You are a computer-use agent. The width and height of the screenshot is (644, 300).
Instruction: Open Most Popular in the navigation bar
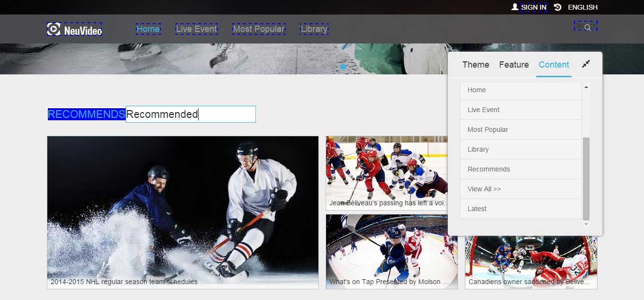point(258,29)
